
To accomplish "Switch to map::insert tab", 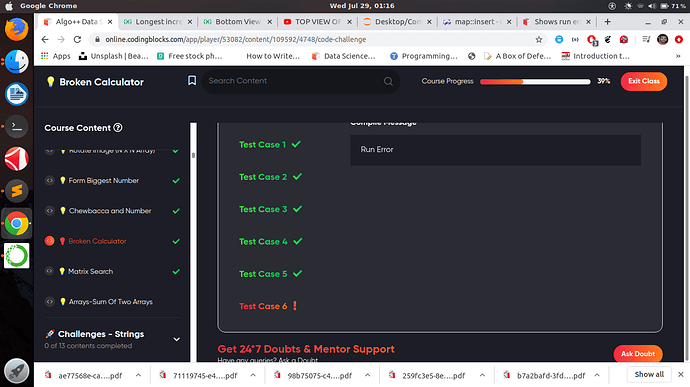I will [x=477, y=22].
